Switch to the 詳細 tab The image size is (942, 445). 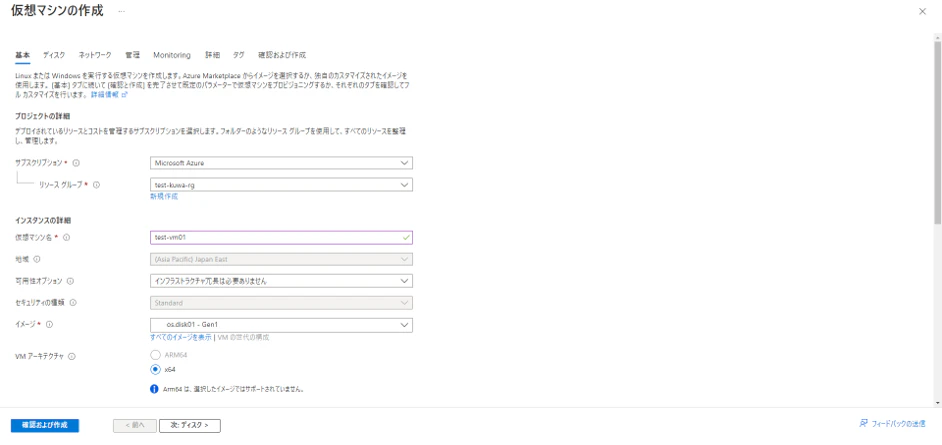click(x=213, y=55)
